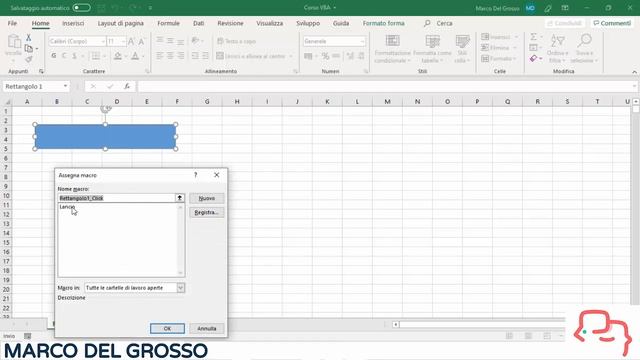Increase font size with larger A icon
Screen dimensions: 640x360
point(131,41)
